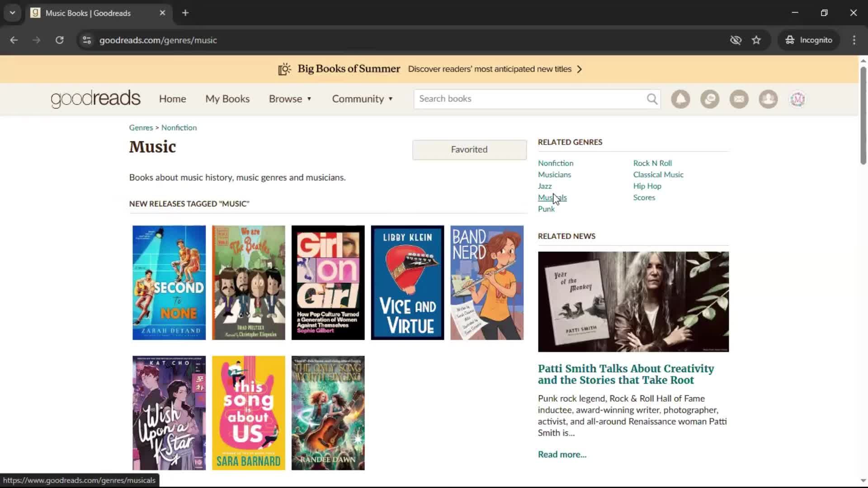Viewport: 868px width, 488px height.
Task: Open the tab search dropdown arrow
Action: (13, 13)
